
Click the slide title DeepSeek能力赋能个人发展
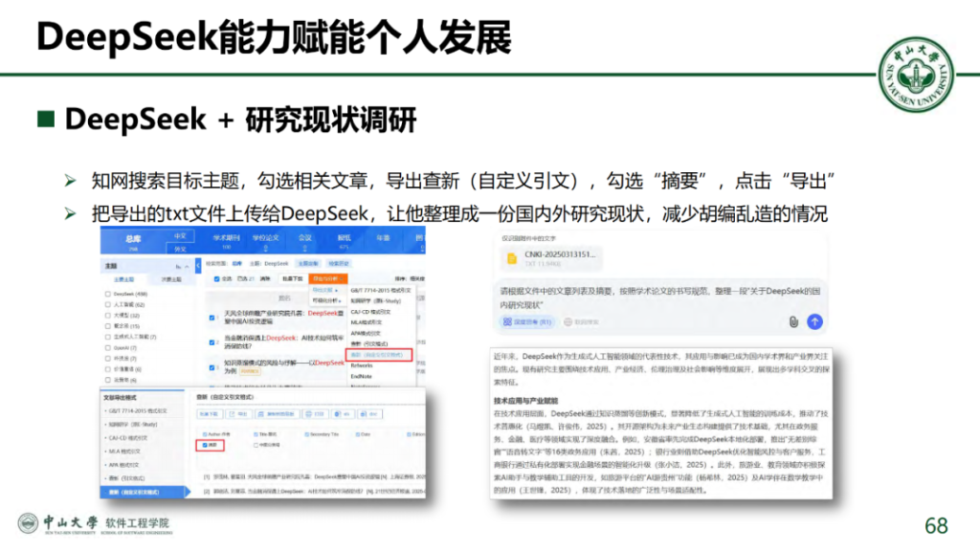pos(274,37)
